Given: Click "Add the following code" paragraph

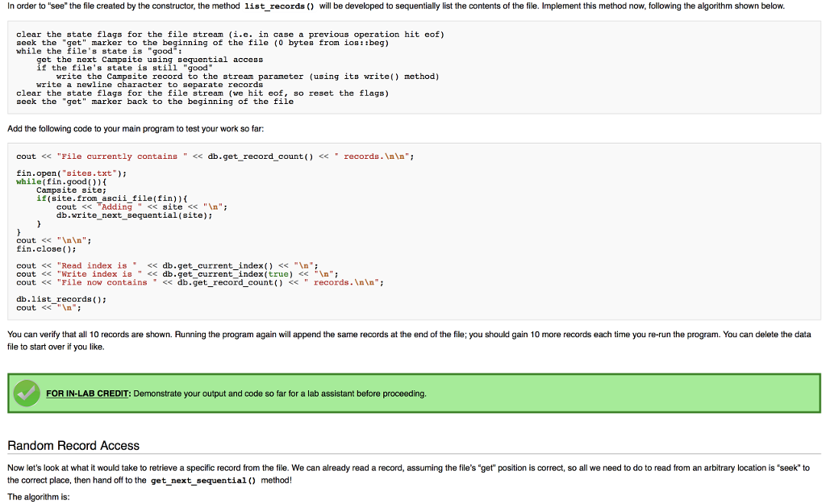Looking at the screenshot, I should click(x=136, y=128).
